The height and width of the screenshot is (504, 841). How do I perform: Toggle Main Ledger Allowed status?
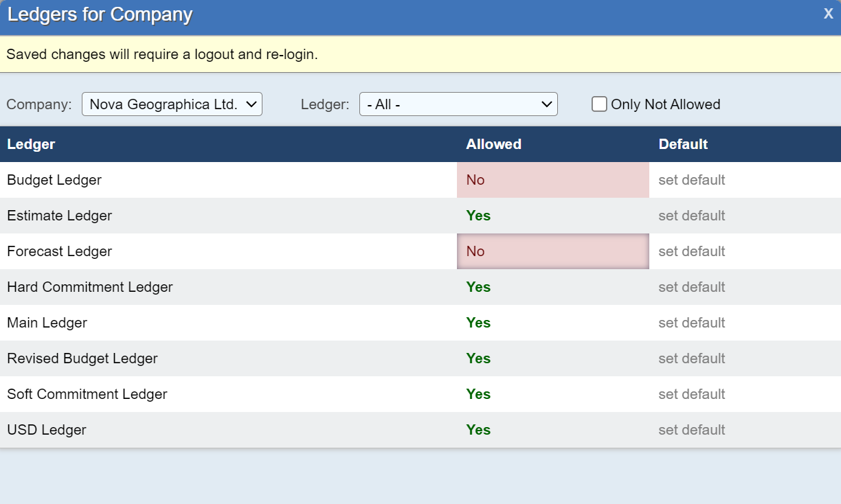coord(478,323)
